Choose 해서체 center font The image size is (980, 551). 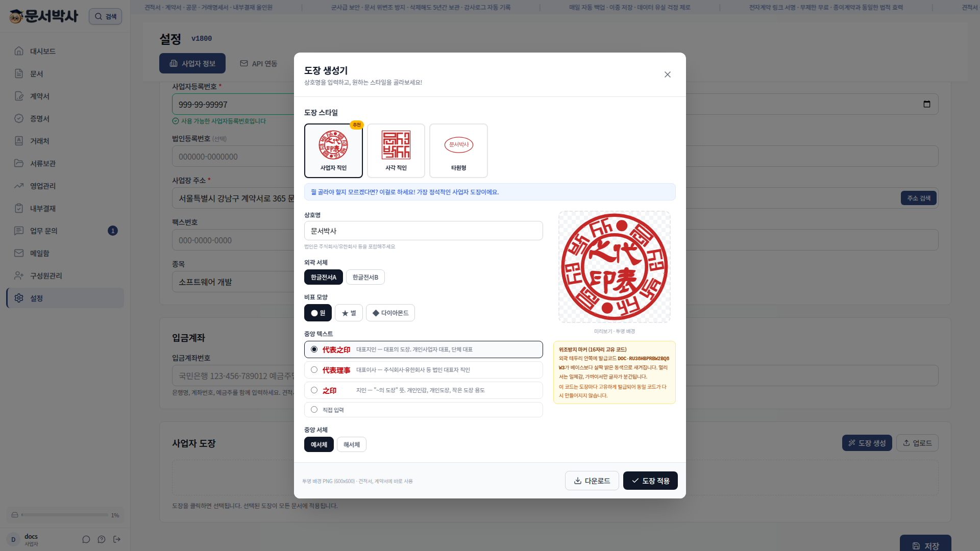tap(352, 444)
